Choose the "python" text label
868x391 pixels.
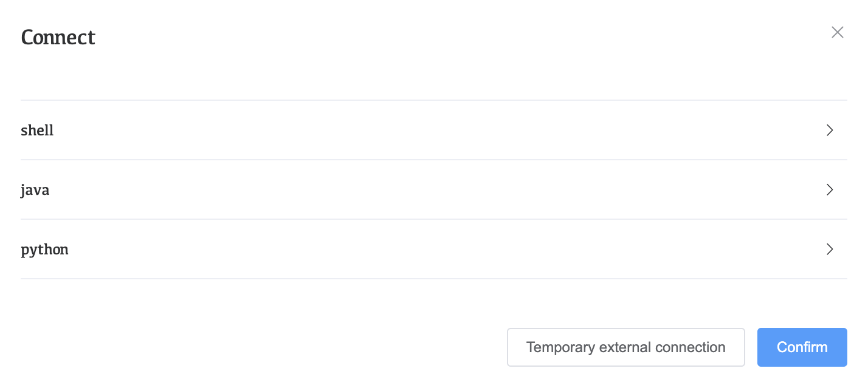point(45,250)
